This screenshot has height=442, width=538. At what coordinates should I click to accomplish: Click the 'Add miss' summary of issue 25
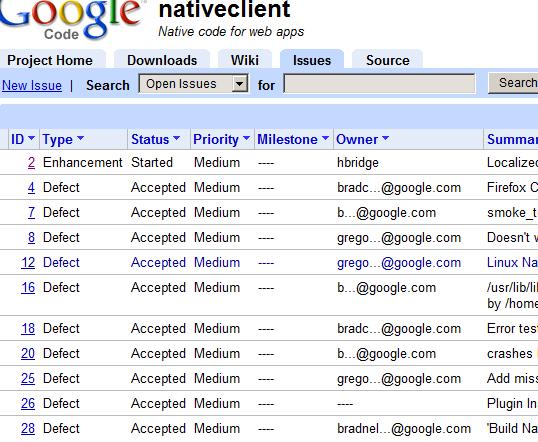[512, 379]
